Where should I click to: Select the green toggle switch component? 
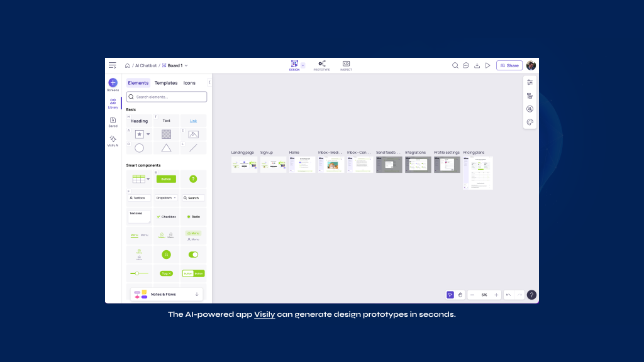[193, 255]
